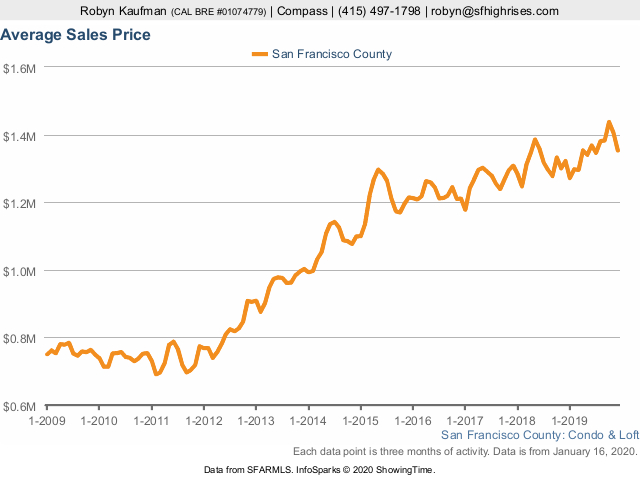Image resolution: width=640 pixels, height=480 pixels.
Task: Click the 1-2015 x-axis label
Action: coord(360,420)
